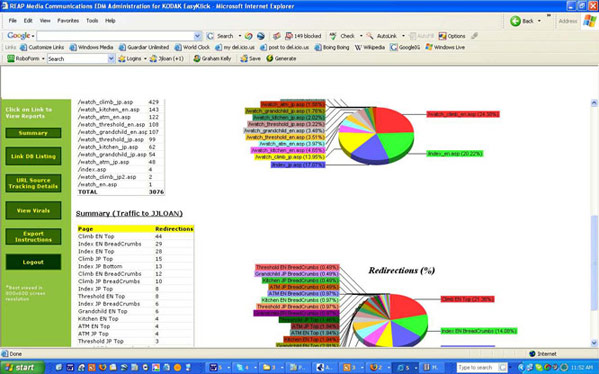Image resolution: width=599 pixels, height=374 pixels.
Task: Click the Windows Start button
Action: [x=22, y=368]
